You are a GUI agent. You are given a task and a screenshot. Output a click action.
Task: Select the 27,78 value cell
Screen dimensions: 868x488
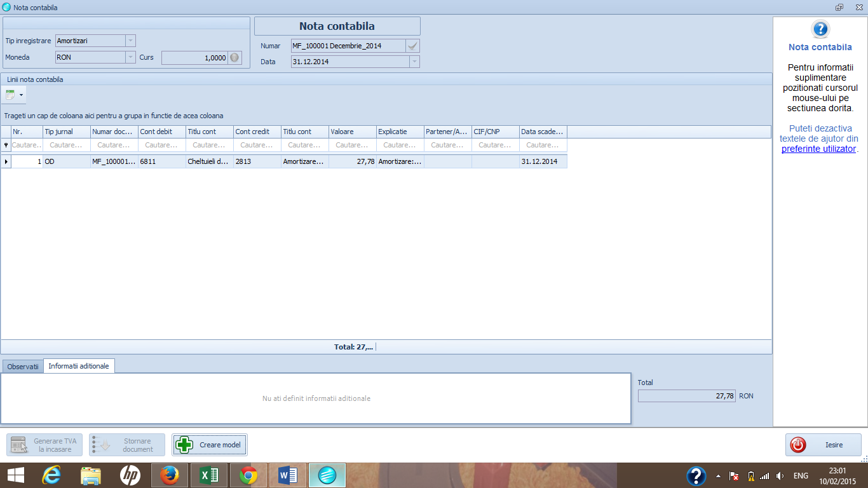[x=353, y=162]
